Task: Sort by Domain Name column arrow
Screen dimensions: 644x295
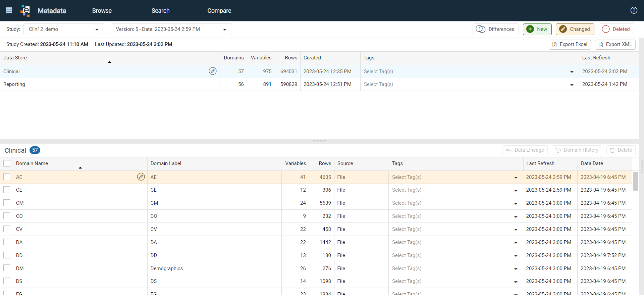Action: pyautogui.click(x=80, y=168)
